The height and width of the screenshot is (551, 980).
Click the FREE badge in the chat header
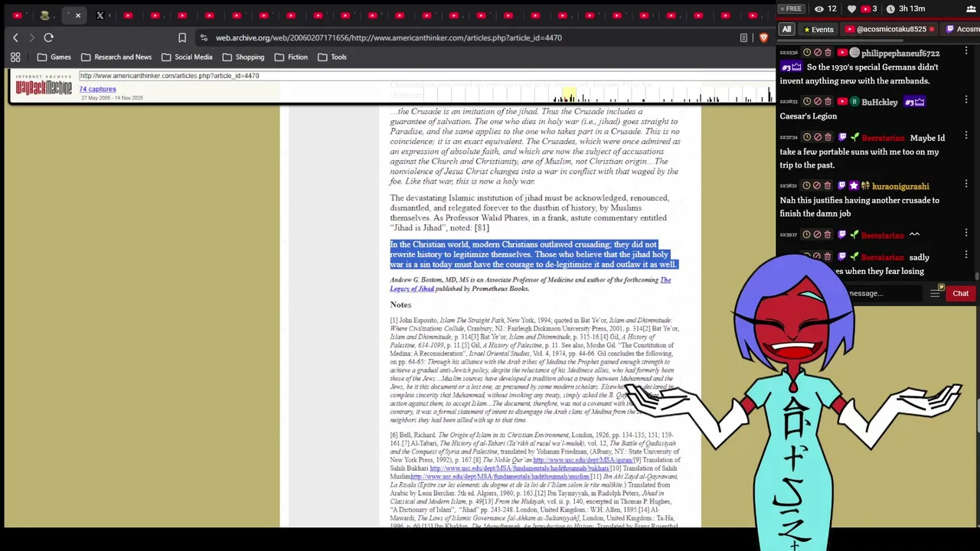coord(790,8)
